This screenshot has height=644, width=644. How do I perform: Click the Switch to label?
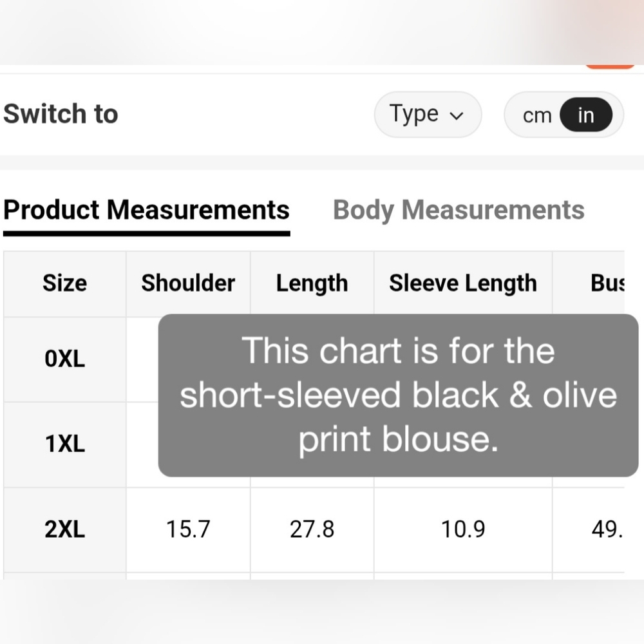pos(61,114)
